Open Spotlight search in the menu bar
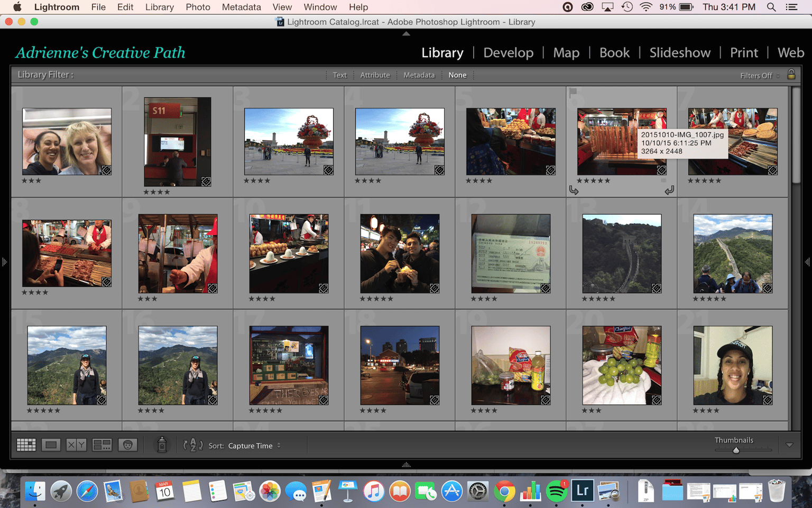Viewport: 812px width, 508px height. coord(771,7)
